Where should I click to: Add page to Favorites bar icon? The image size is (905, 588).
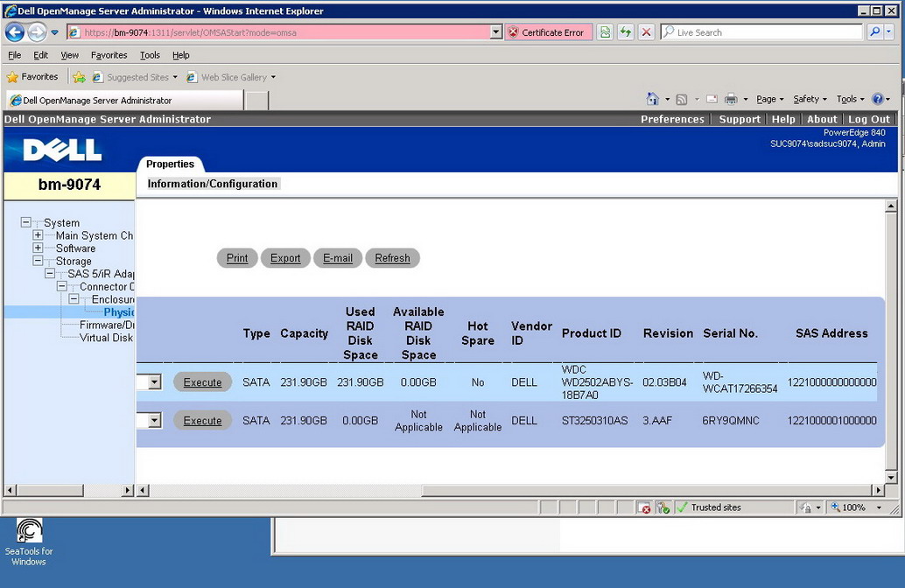point(79,77)
